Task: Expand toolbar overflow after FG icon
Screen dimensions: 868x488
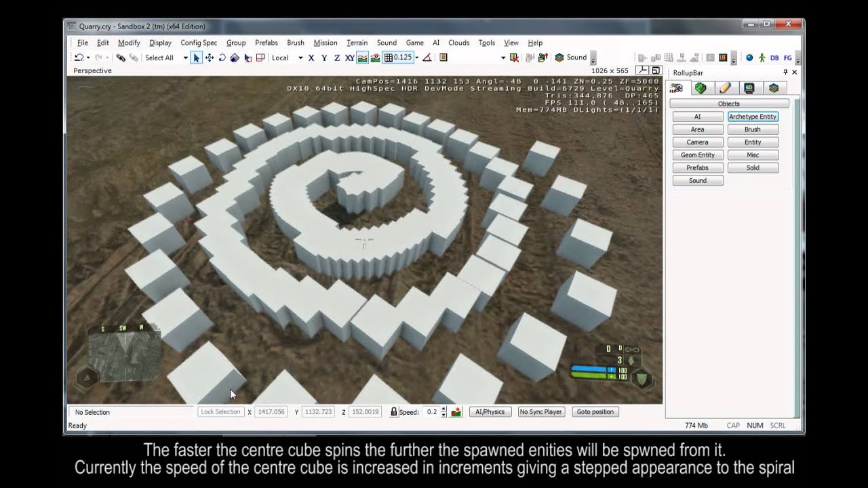Action: click(x=798, y=60)
